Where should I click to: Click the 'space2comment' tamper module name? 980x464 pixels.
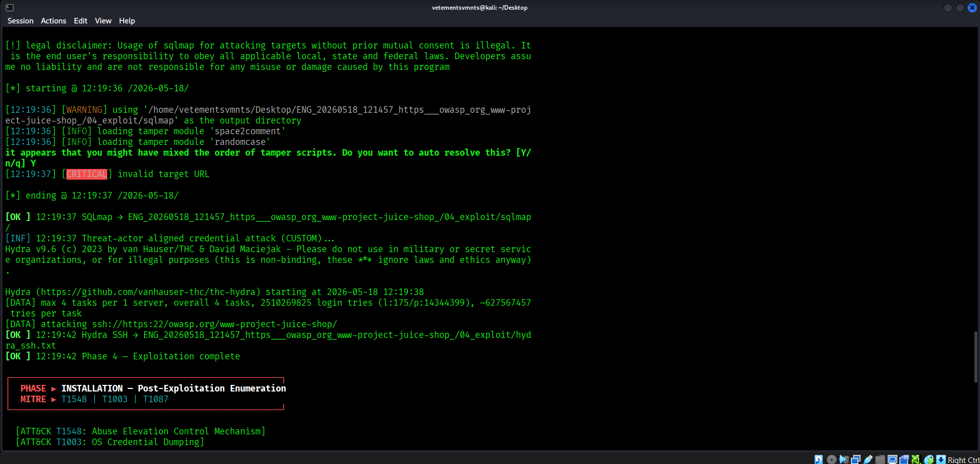click(248, 131)
